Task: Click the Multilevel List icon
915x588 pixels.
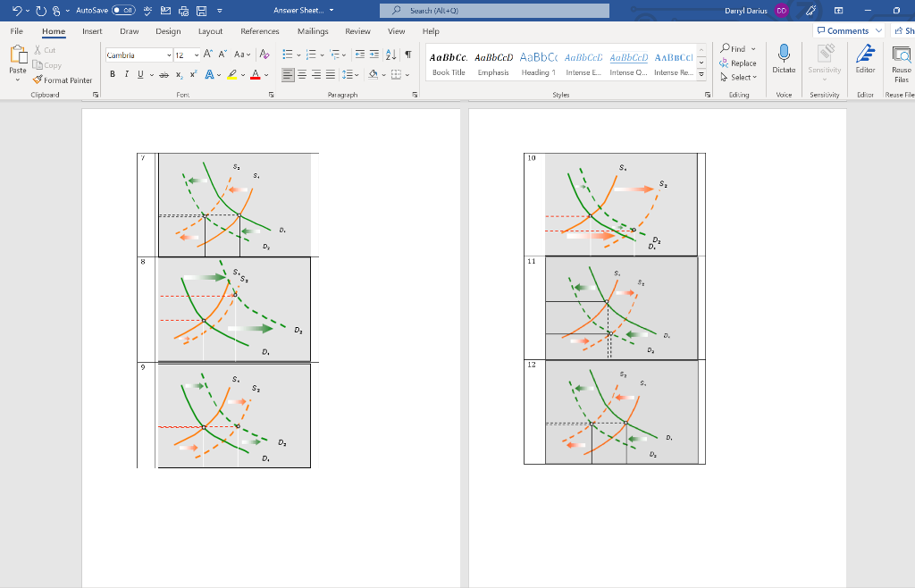Action: [x=334, y=55]
